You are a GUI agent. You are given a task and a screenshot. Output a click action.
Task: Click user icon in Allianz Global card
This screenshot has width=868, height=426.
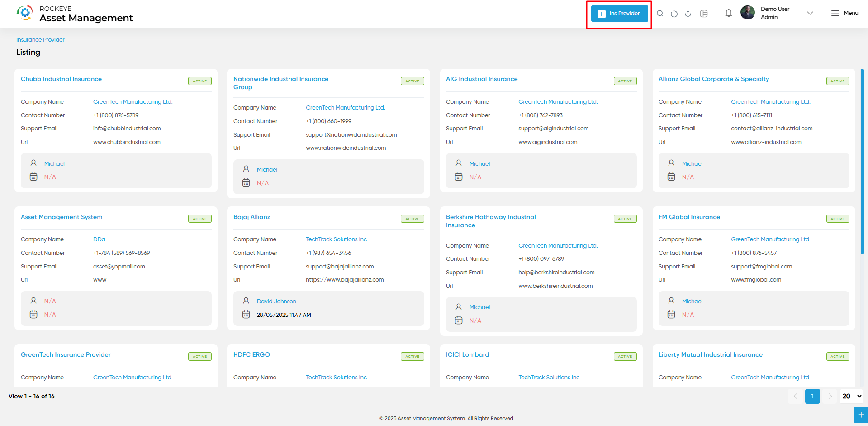(x=671, y=163)
